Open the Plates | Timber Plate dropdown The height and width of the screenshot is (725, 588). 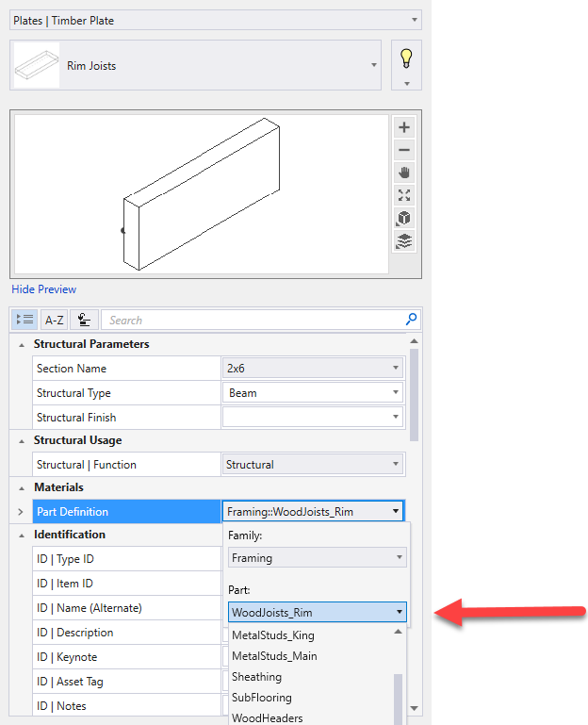point(216,20)
